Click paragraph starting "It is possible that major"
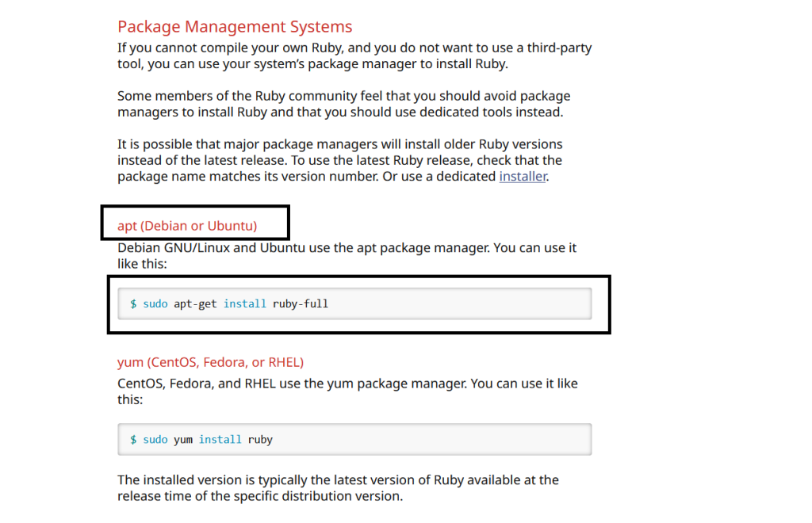Viewport: 812px width, 523px height. pyautogui.click(x=339, y=160)
